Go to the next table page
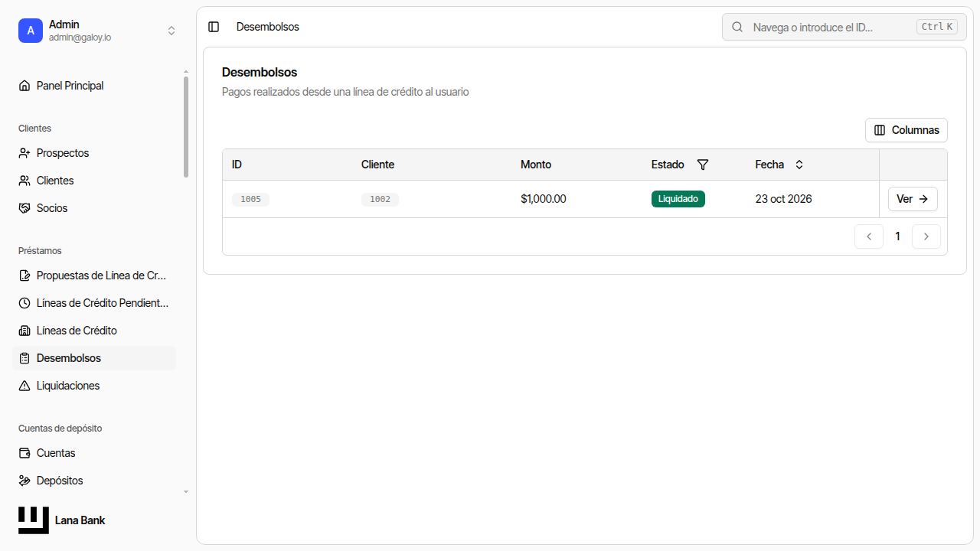The image size is (980, 551). (926, 236)
